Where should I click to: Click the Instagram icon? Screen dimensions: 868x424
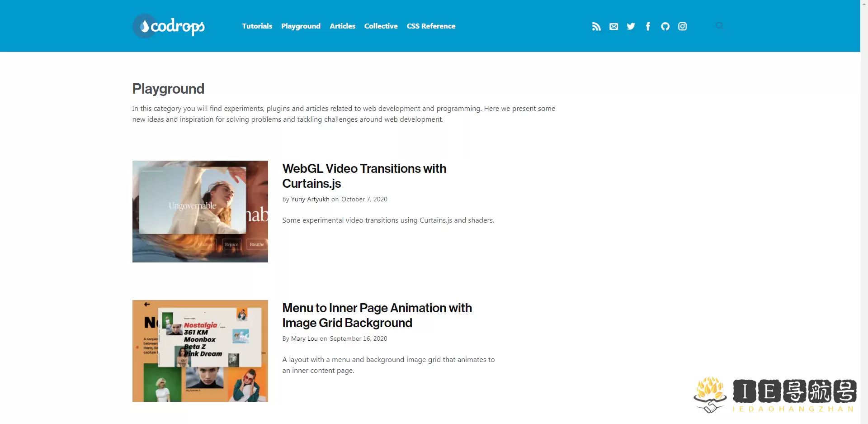[x=682, y=26]
